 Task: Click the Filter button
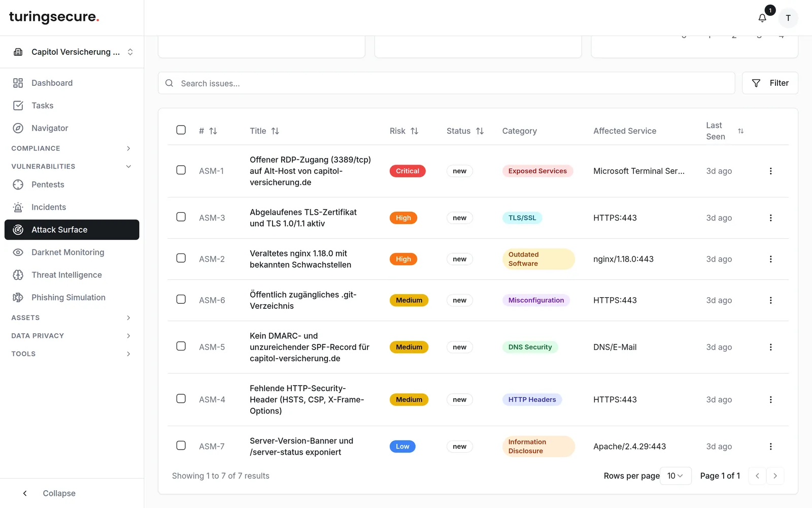tap(770, 83)
